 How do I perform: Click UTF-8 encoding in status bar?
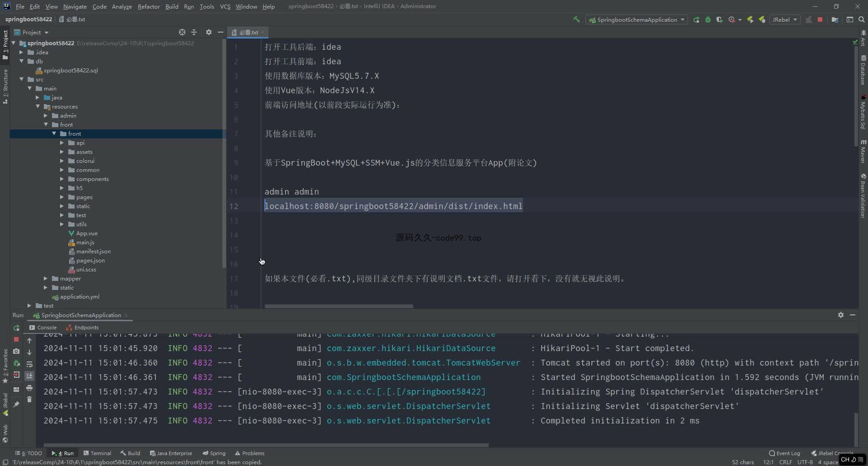coord(805,462)
